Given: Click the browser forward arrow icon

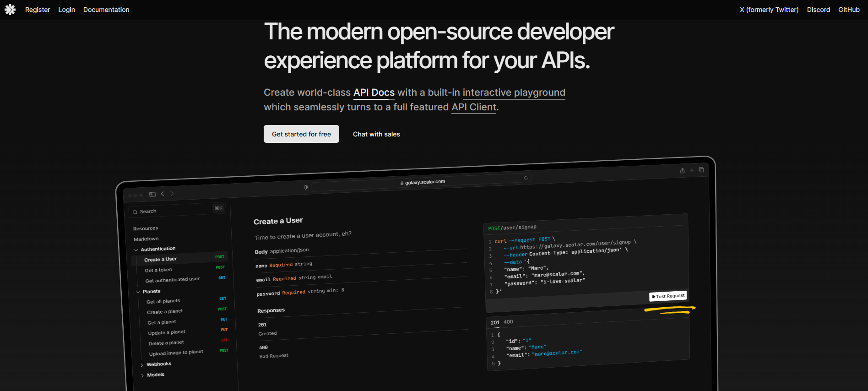Looking at the screenshot, I should pyautogui.click(x=172, y=193).
